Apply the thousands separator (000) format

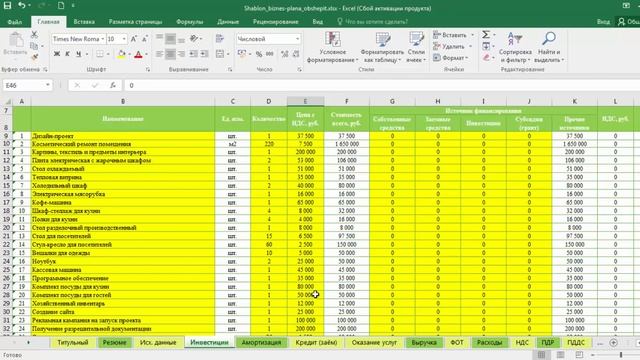tap(270, 54)
